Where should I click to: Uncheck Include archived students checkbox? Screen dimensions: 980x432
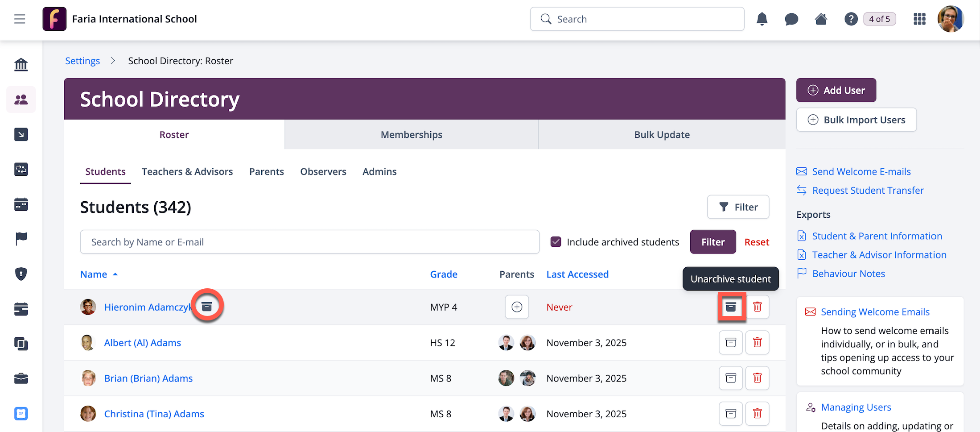556,242
